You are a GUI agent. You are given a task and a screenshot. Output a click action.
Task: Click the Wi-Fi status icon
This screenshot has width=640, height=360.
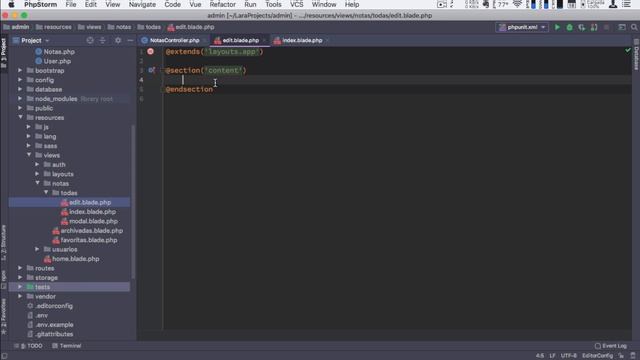pos(517,4)
